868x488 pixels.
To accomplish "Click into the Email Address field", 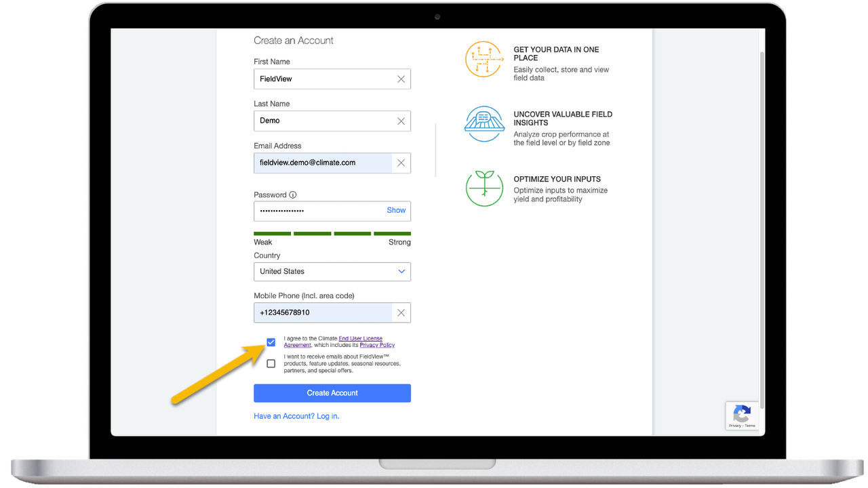I will [x=332, y=163].
